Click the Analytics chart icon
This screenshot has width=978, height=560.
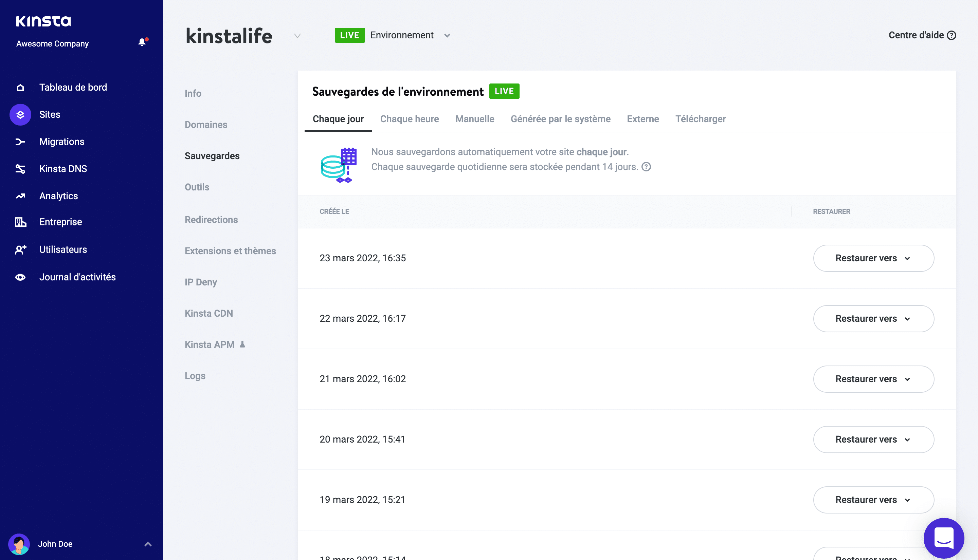(19, 195)
